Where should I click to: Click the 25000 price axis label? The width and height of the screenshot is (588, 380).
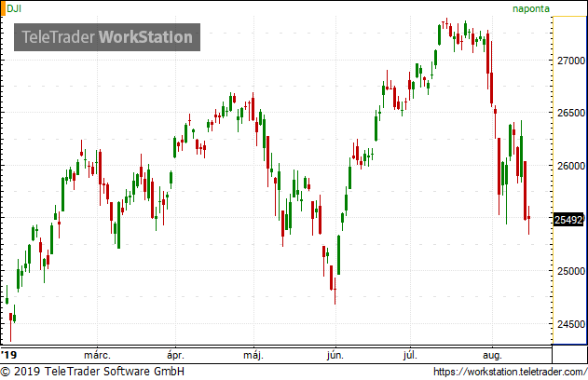point(570,271)
